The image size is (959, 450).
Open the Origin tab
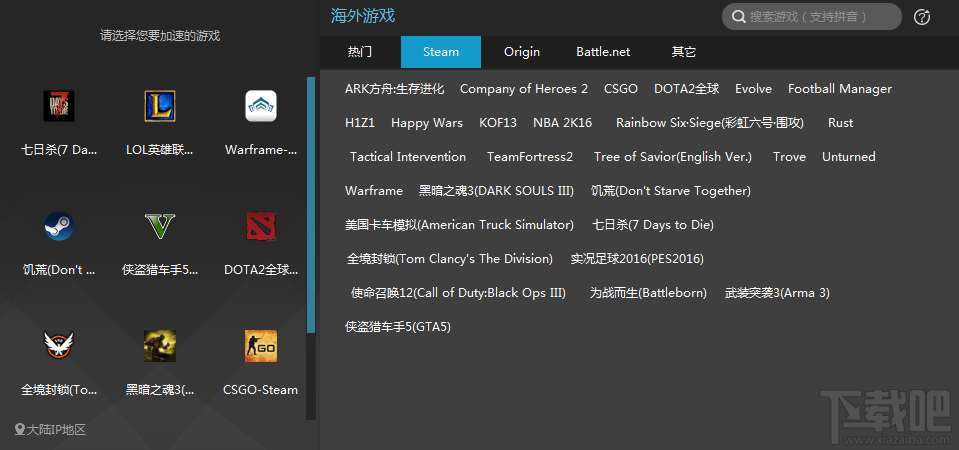pyautogui.click(x=522, y=52)
